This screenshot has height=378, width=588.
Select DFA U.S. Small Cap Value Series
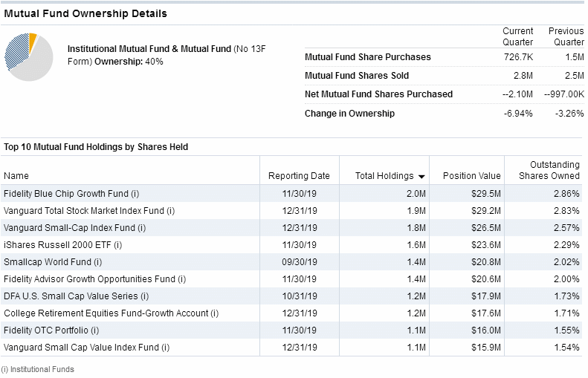coord(76,296)
